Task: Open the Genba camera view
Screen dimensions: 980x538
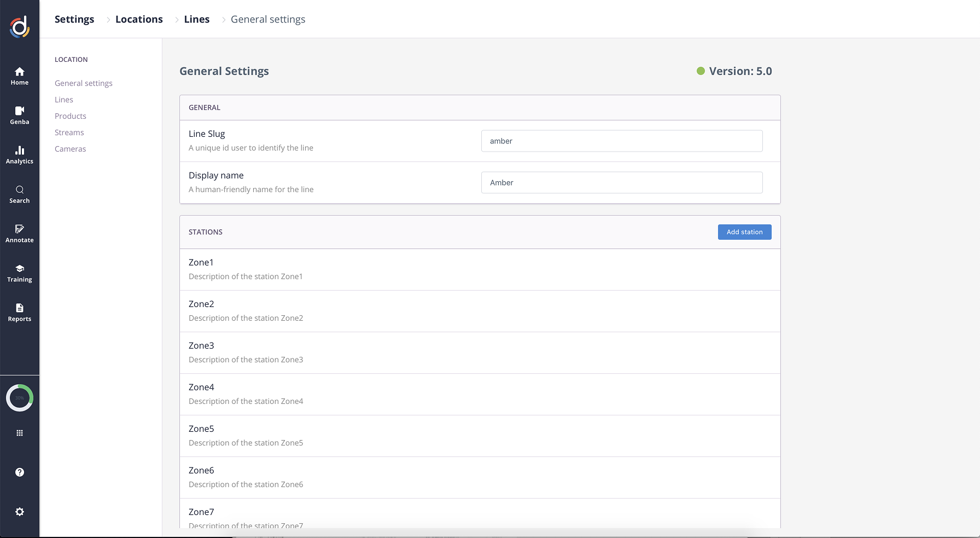Action: pos(20,115)
